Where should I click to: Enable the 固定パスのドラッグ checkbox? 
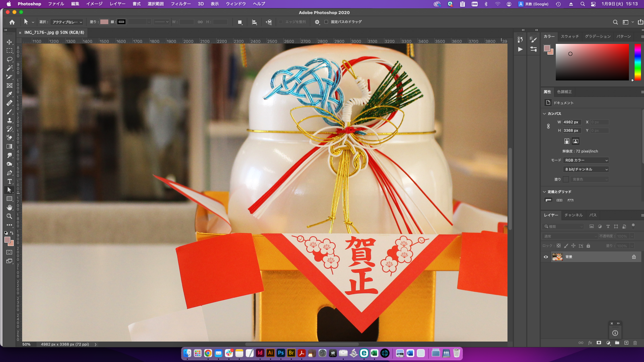[x=326, y=22]
